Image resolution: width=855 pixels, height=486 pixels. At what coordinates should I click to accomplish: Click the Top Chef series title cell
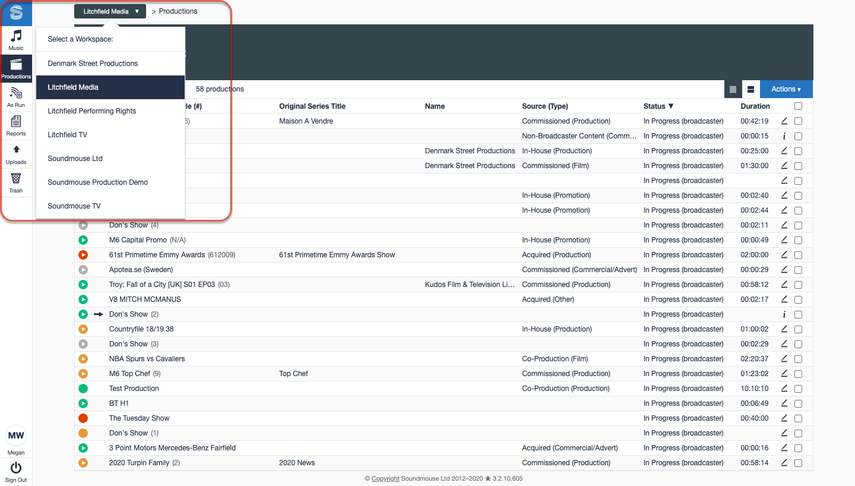tap(293, 374)
